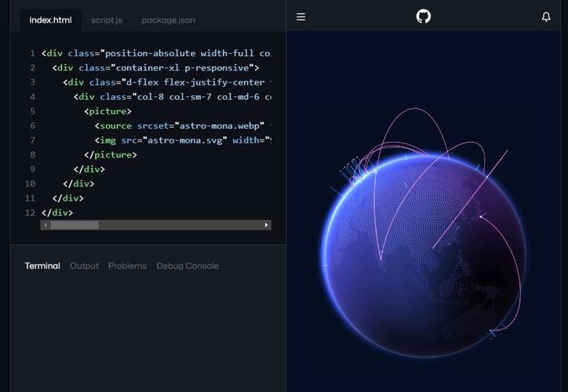Click the scrollbar left arrow
The image size is (568, 392).
46,225
